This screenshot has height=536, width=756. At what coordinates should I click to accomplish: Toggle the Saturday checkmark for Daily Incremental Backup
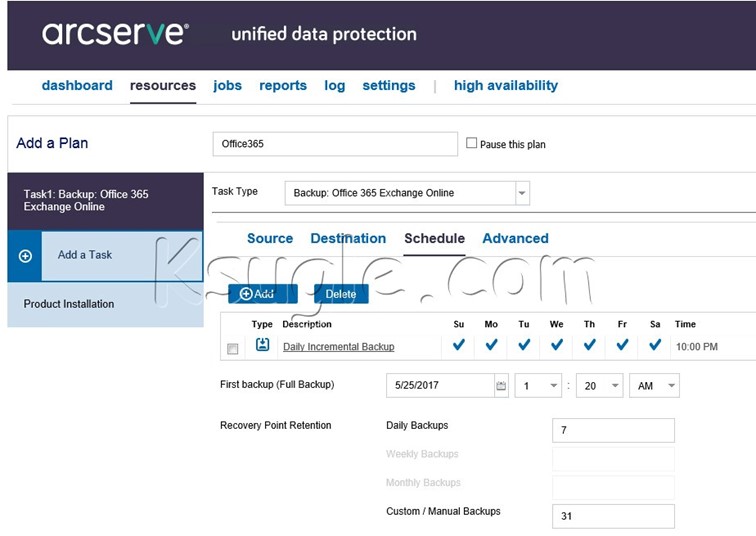[655, 345]
